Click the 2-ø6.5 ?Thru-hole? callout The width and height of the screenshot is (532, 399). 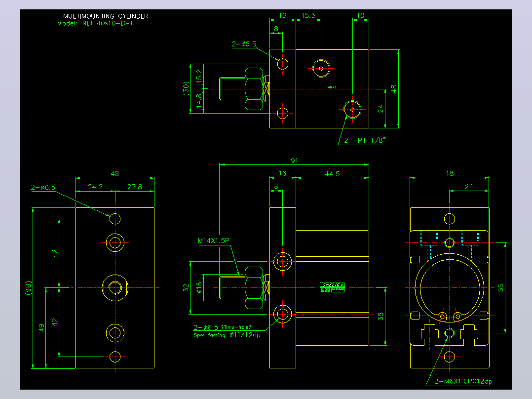pos(222,327)
